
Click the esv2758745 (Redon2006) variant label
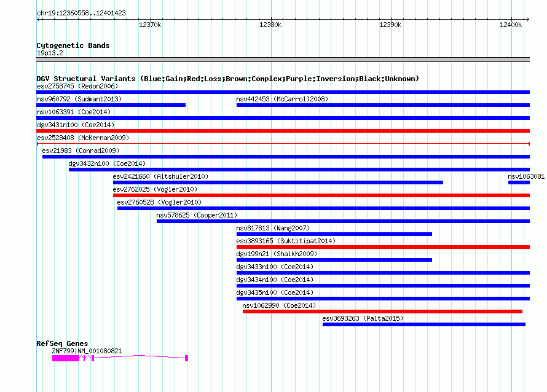coord(77,86)
